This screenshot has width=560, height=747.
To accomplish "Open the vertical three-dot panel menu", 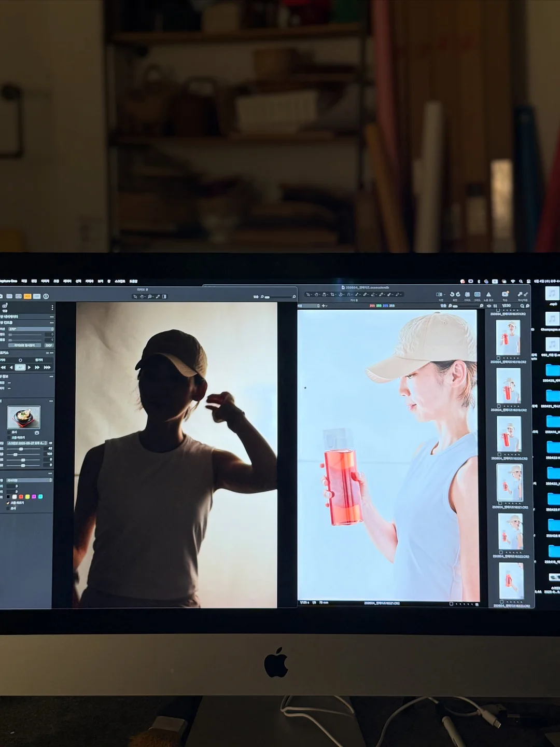I will pos(52,308).
